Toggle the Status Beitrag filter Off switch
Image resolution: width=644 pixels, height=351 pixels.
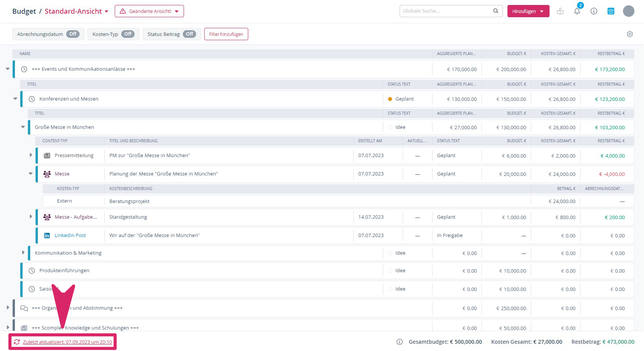tap(189, 34)
